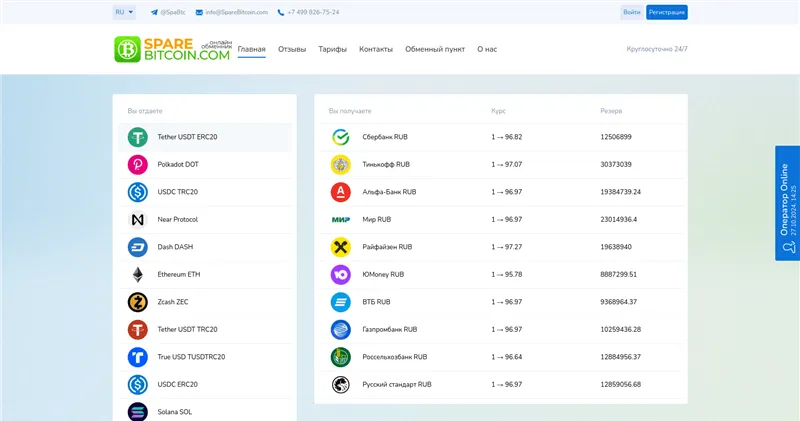The height and width of the screenshot is (421, 800).
Task: Click the Tether USDT ERC20 coin icon
Action: coord(138,137)
